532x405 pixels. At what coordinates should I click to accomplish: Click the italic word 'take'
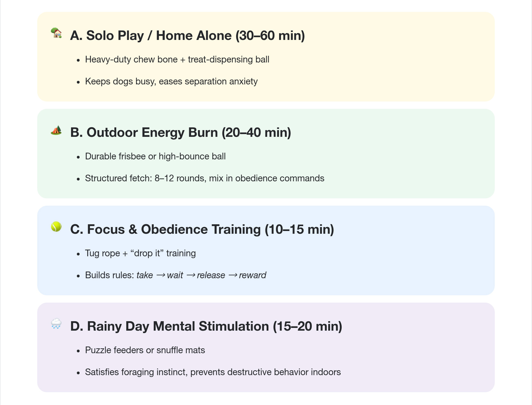tap(145, 275)
